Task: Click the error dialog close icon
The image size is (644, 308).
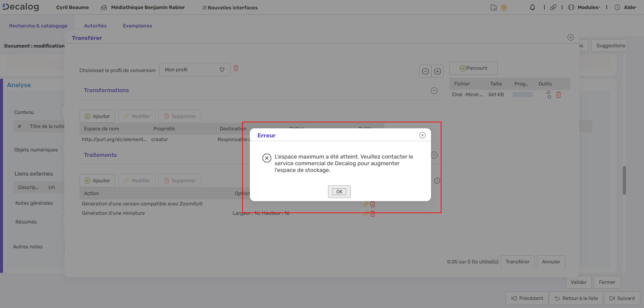Action: coord(422,135)
